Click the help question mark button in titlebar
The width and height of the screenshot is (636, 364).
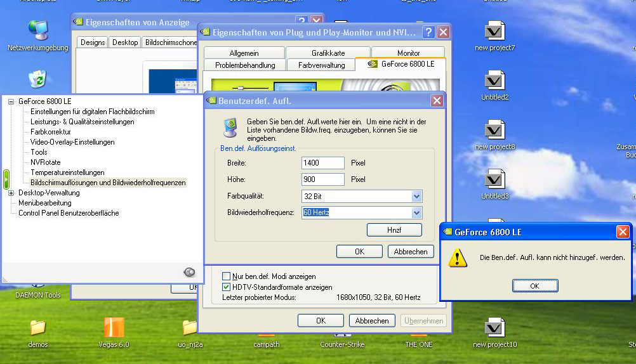click(x=429, y=32)
